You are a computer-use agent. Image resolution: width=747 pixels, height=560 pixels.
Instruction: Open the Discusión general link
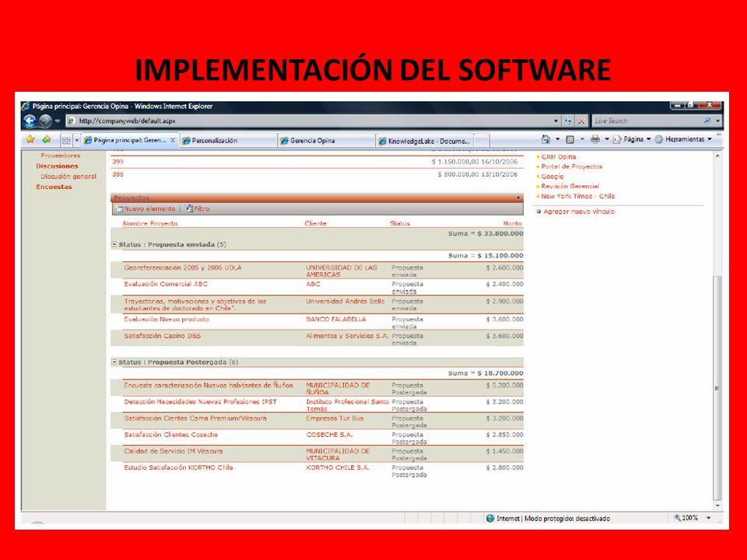point(68,177)
